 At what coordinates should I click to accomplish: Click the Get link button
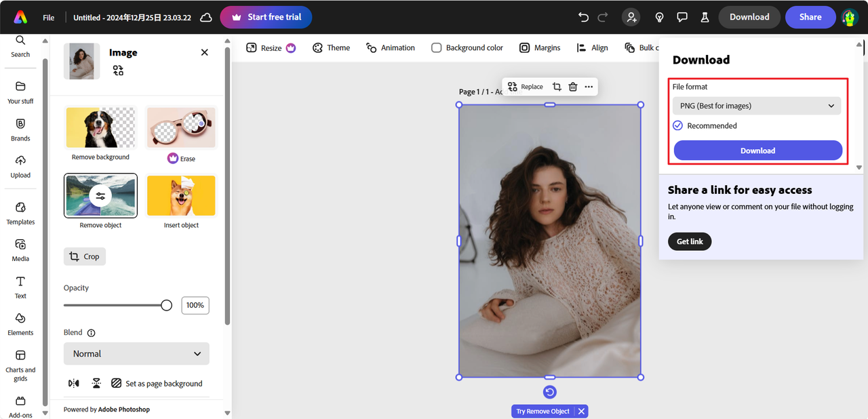pos(690,241)
